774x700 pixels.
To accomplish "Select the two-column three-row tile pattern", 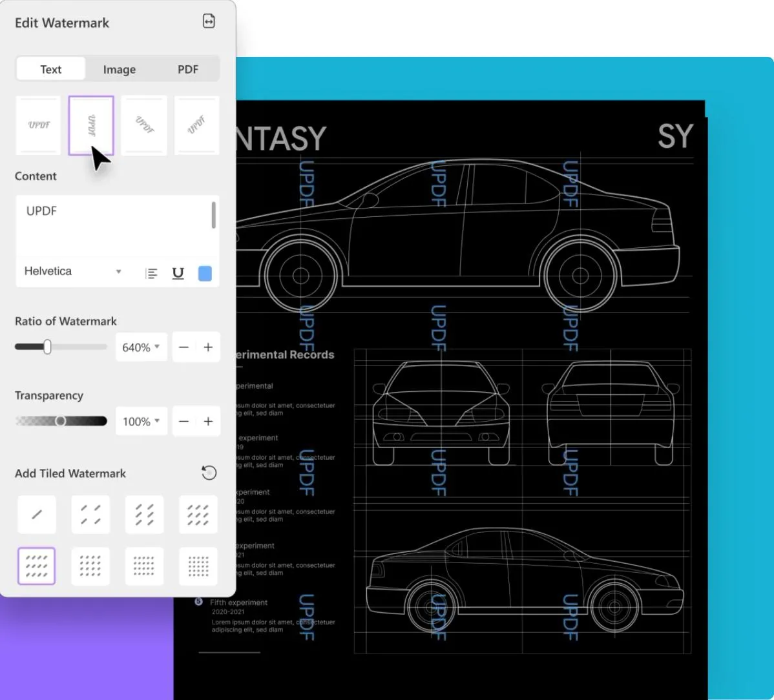I will [x=144, y=515].
